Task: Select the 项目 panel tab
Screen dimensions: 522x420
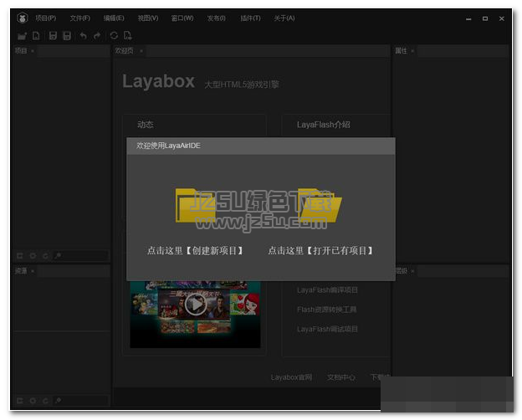Action: click(x=21, y=51)
